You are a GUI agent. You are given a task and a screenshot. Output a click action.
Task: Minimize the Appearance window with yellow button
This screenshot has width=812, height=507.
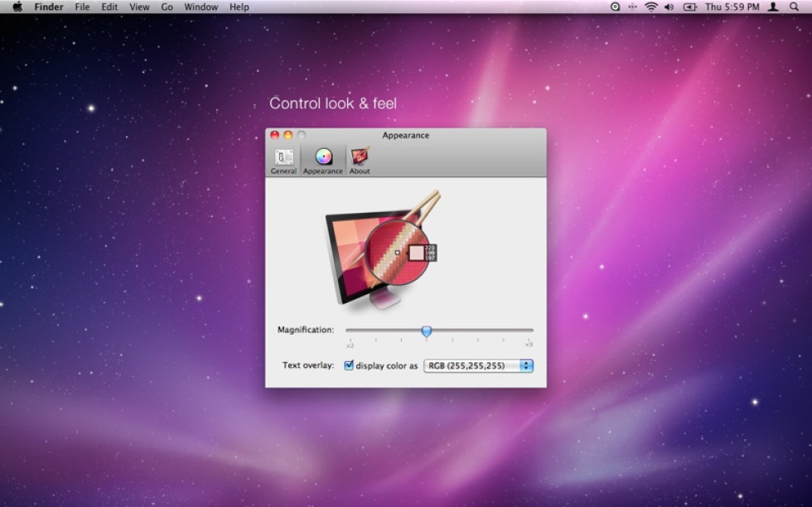tap(288, 135)
